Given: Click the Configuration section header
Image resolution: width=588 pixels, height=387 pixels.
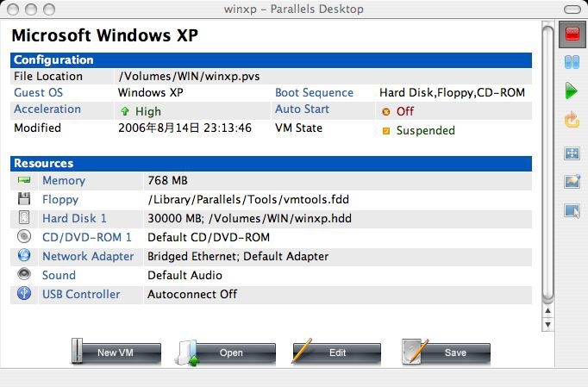Looking at the screenshot, I should pyautogui.click(x=271, y=60).
